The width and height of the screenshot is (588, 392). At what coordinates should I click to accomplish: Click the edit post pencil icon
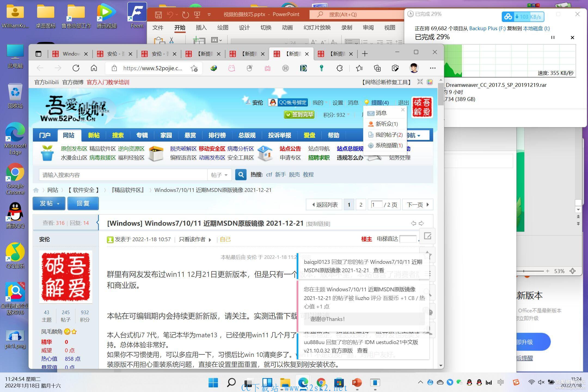coord(427,236)
